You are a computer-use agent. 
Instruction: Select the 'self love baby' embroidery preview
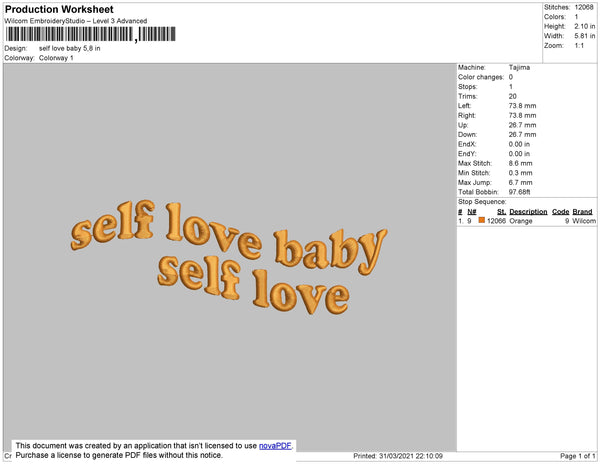click(x=229, y=256)
